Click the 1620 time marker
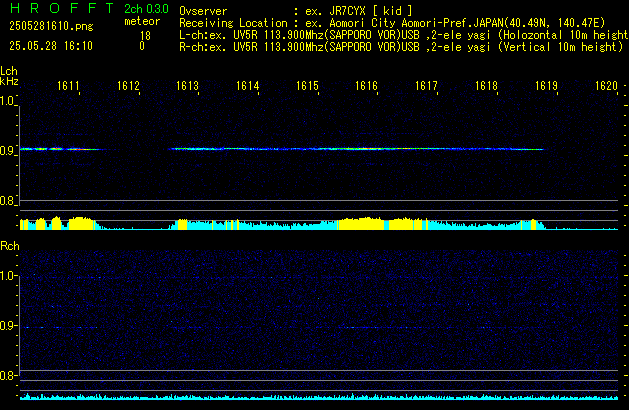 pos(606,86)
